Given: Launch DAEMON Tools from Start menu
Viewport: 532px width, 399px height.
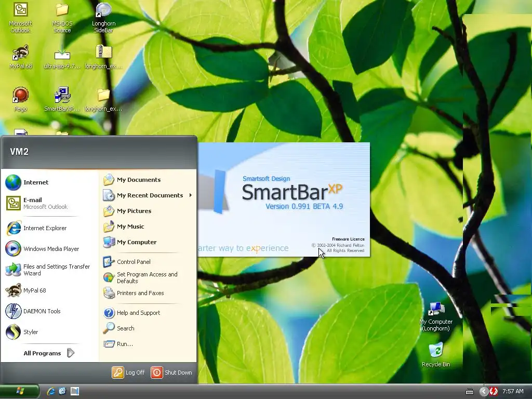Looking at the screenshot, I should pos(49,311).
